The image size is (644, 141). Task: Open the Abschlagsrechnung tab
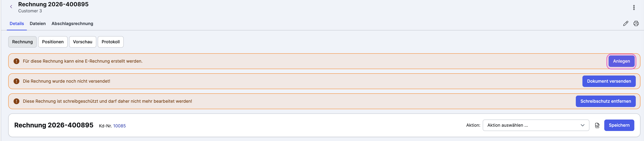click(72, 23)
